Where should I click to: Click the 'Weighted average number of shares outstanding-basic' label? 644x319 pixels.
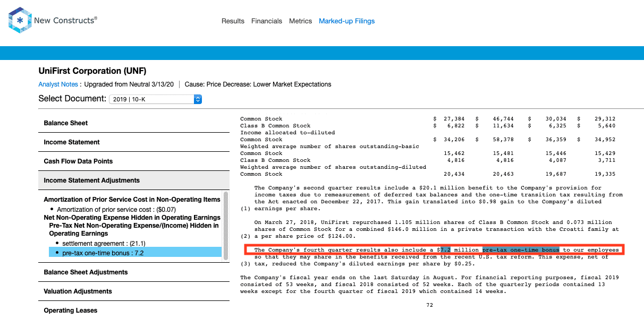[x=329, y=146]
